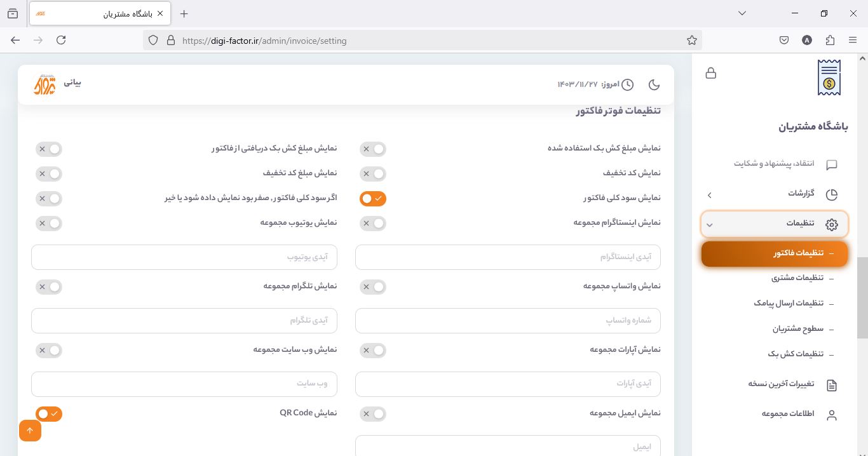The width and height of the screenshot is (868, 456).
Task: Click the clock icon beside today's date
Action: [x=627, y=84]
